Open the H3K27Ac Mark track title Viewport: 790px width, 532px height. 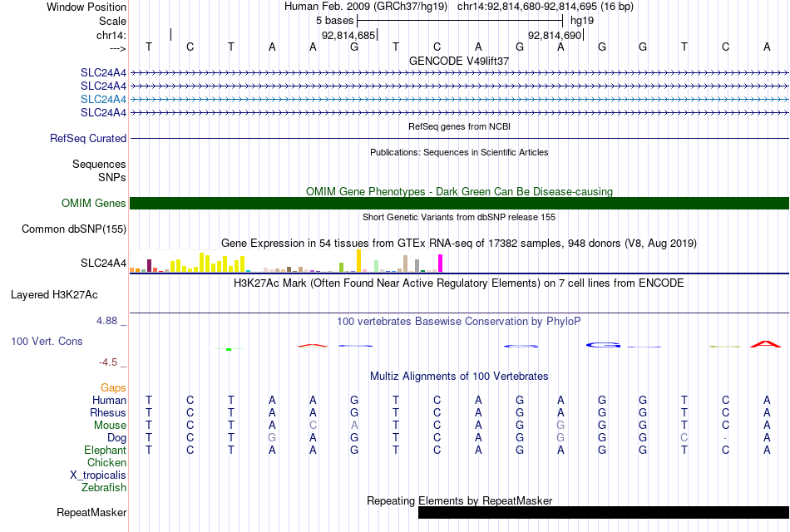click(459, 283)
